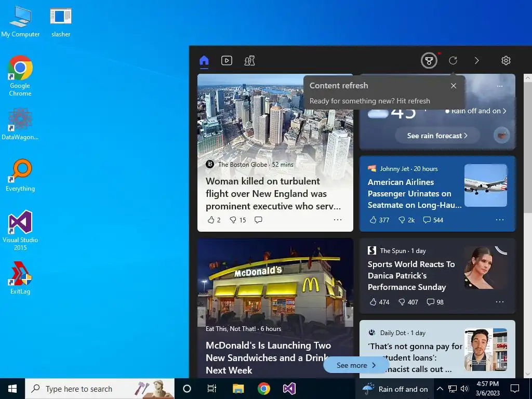Open more options on Boston Globe card
The height and width of the screenshot is (399, 532).
(x=337, y=220)
